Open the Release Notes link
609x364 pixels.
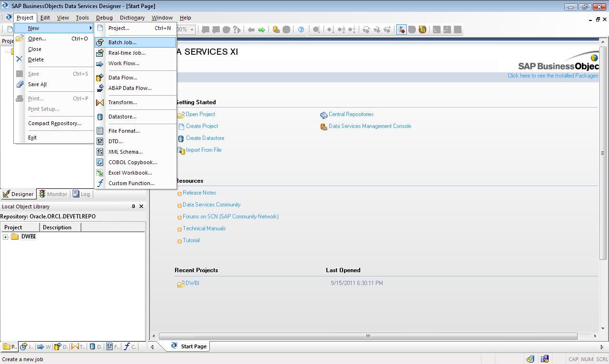[x=199, y=193]
